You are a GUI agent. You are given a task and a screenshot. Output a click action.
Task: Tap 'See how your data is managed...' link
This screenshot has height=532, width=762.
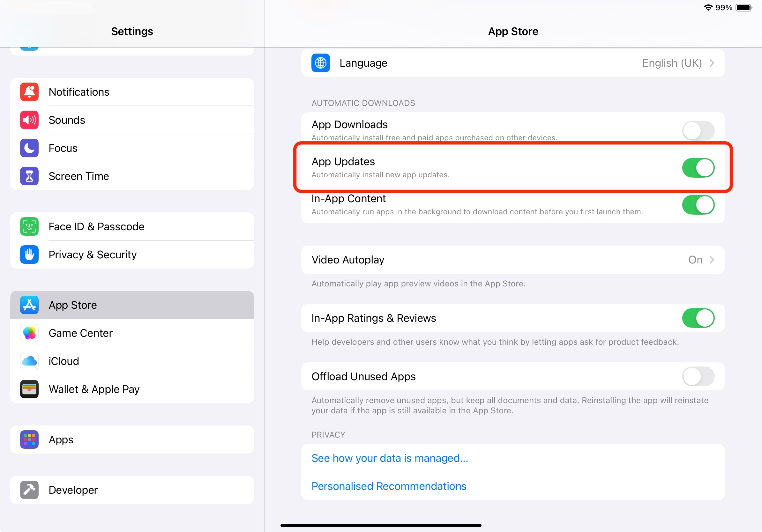point(390,458)
